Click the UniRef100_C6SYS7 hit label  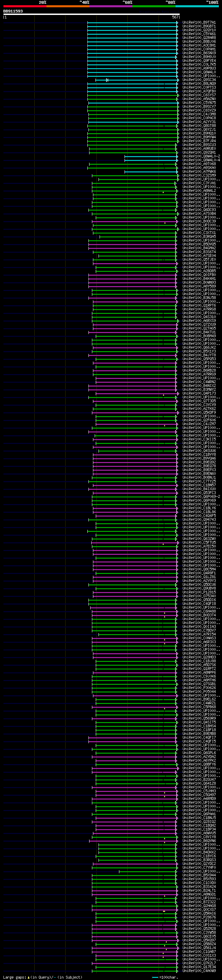(x=199, y=95)
